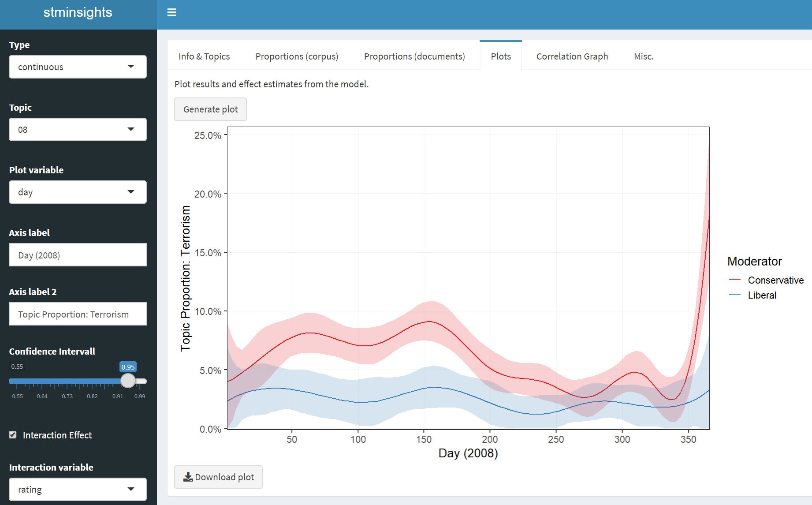812x505 pixels.
Task: Focus the Axis label 2 text field
Action: 78,314
